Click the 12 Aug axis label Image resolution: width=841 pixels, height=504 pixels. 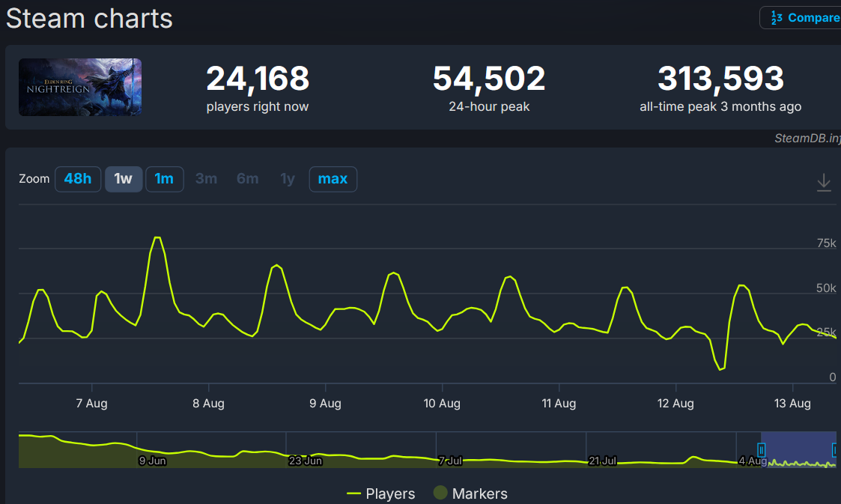tap(675, 403)
